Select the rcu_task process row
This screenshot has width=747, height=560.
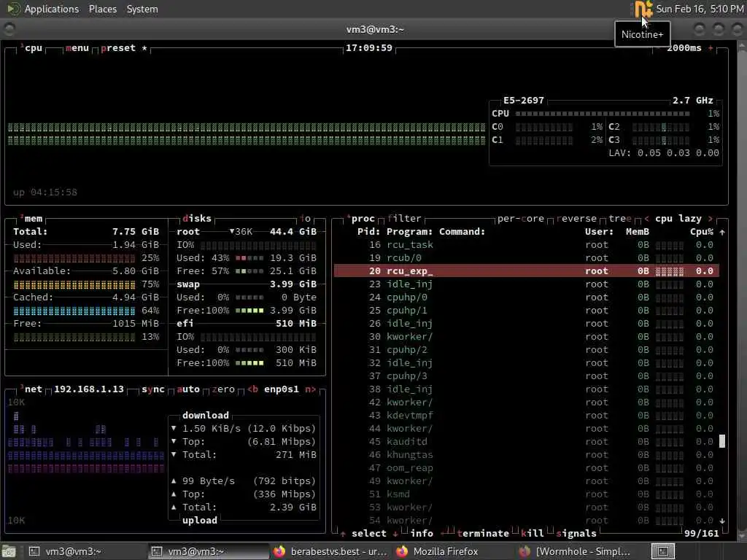[527, 245]
